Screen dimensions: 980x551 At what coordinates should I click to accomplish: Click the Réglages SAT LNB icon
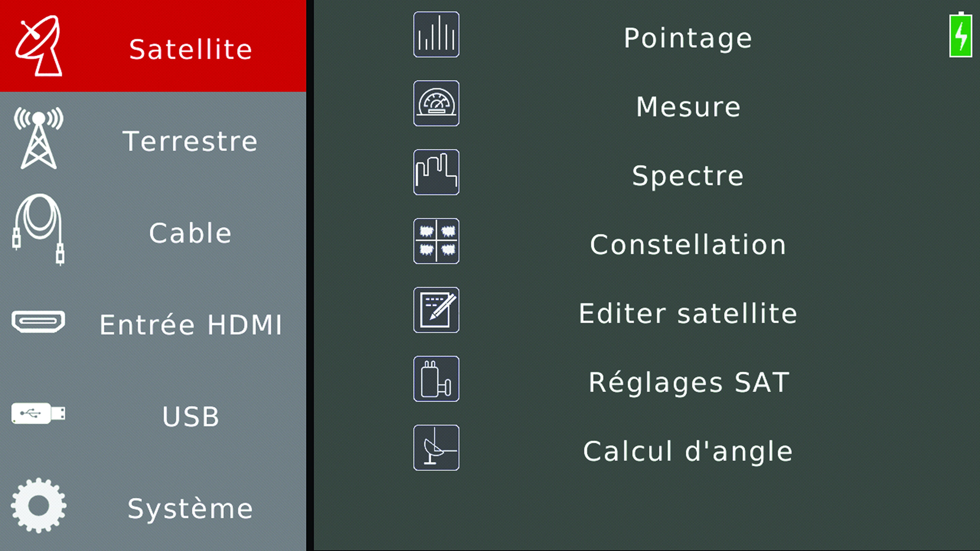click(436, 379)
